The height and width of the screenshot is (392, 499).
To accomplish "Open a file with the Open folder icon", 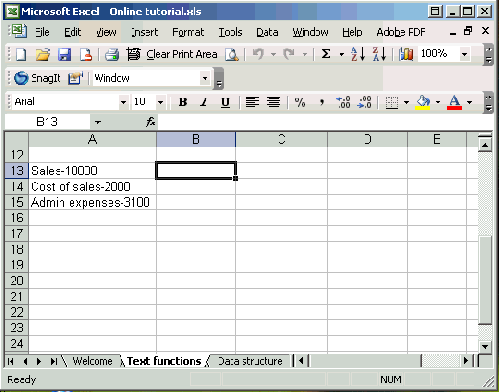I will (43, 54).
